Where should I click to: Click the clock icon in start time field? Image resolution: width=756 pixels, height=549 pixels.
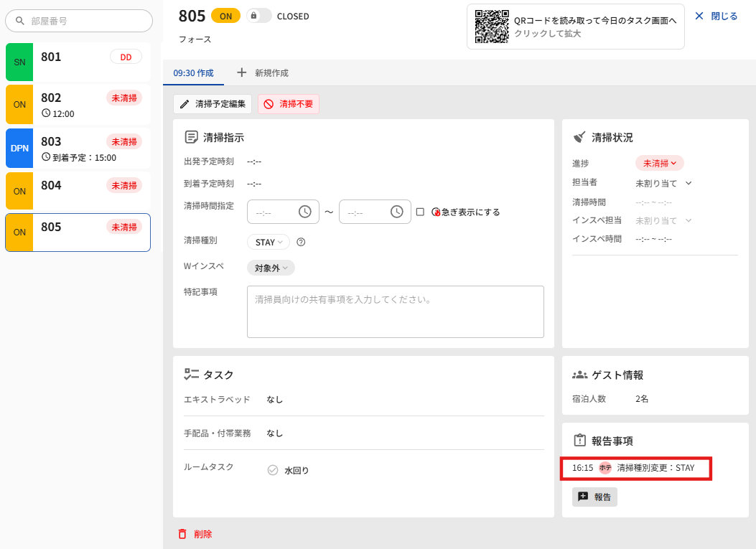click(305, 212)
